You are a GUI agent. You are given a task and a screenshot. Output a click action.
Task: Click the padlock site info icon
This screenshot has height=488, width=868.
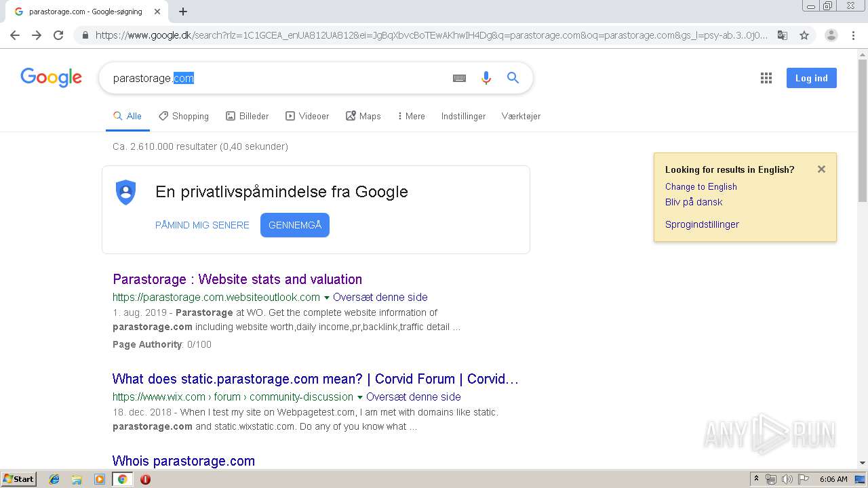(85, 35)
